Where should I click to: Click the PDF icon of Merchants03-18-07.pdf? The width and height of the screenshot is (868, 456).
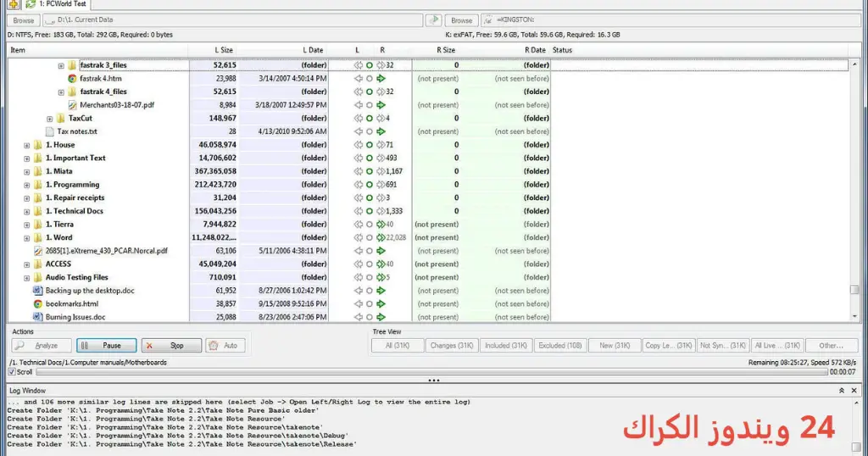pyautogui.click(x=72, y=105)
